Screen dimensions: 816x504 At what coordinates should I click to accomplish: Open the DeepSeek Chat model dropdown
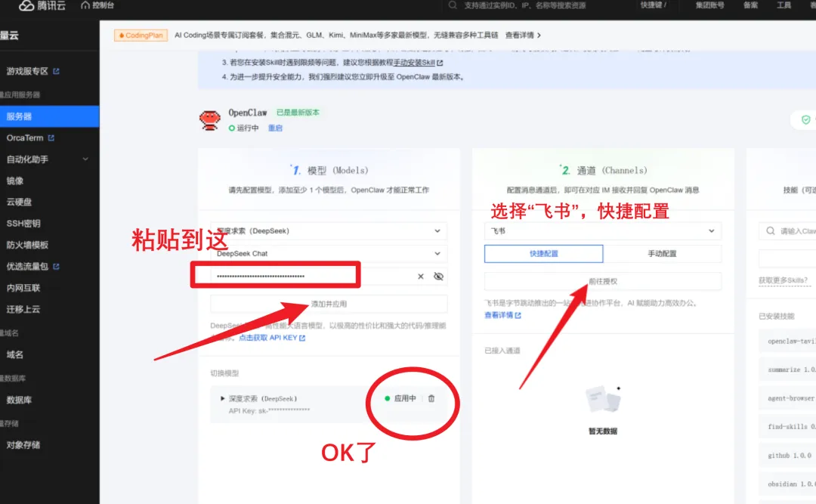coord(329,254)
